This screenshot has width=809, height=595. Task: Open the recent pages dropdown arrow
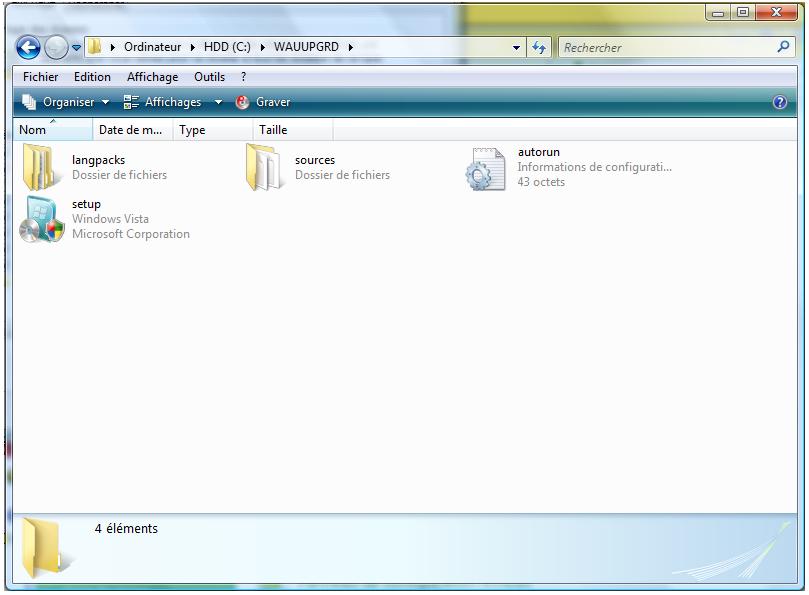(76, 47)
